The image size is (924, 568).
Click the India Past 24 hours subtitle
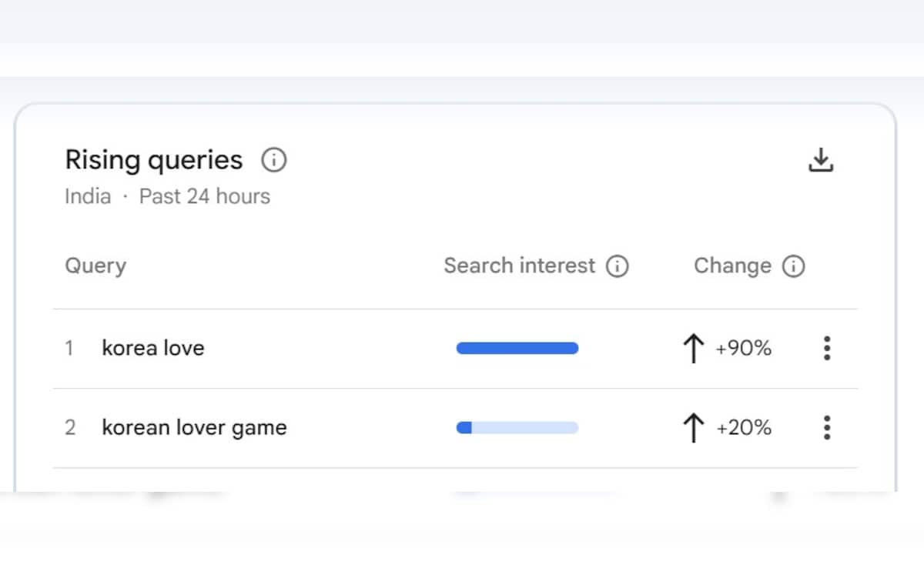coord(167,196)
